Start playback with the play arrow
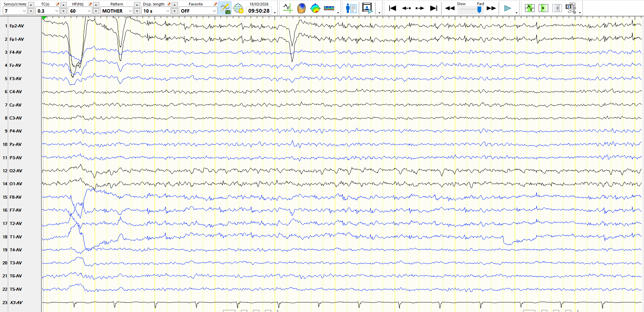The image size is (644, 312). (508, 8)
